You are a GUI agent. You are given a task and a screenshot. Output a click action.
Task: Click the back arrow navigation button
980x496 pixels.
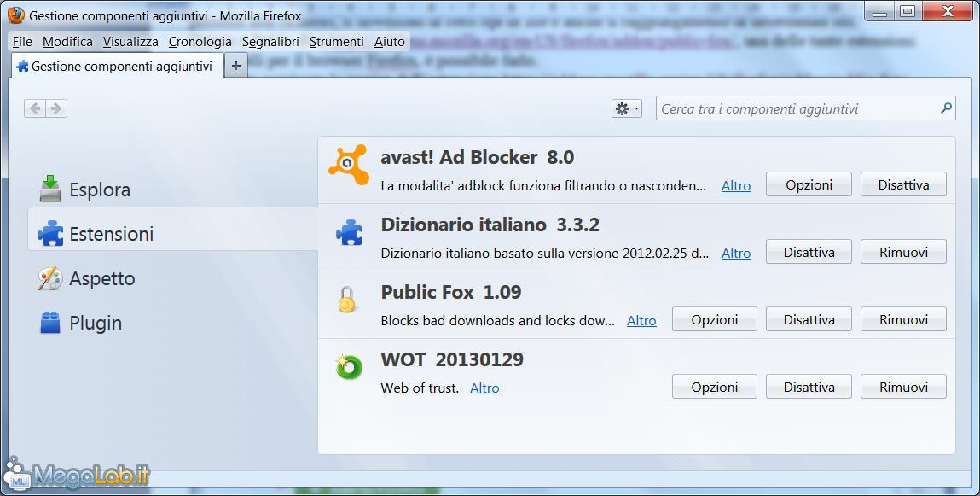(35, 108)
